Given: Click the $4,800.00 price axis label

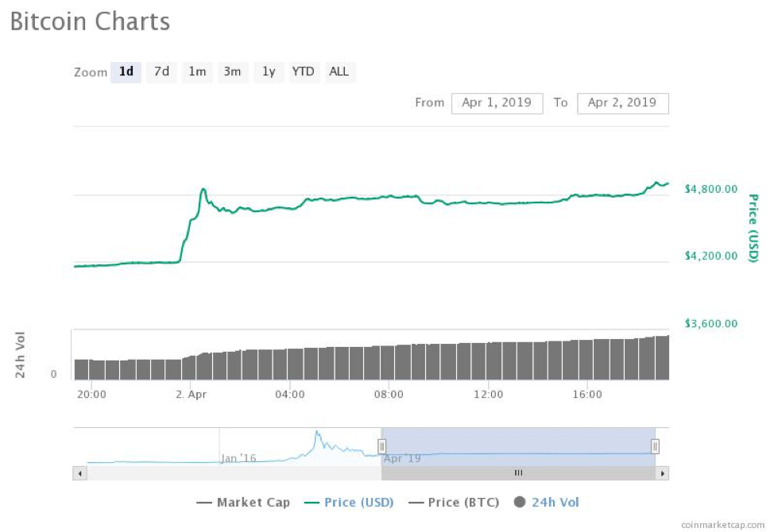Looking at the screenshot, I should [x=710, y=189].
